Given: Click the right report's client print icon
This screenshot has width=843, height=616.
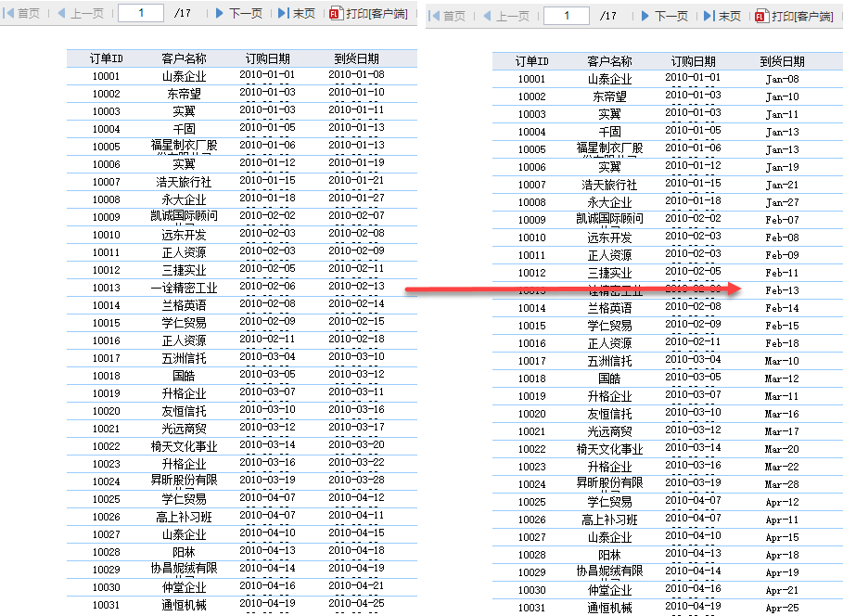Looking at the screenshot, I should 760,17.
